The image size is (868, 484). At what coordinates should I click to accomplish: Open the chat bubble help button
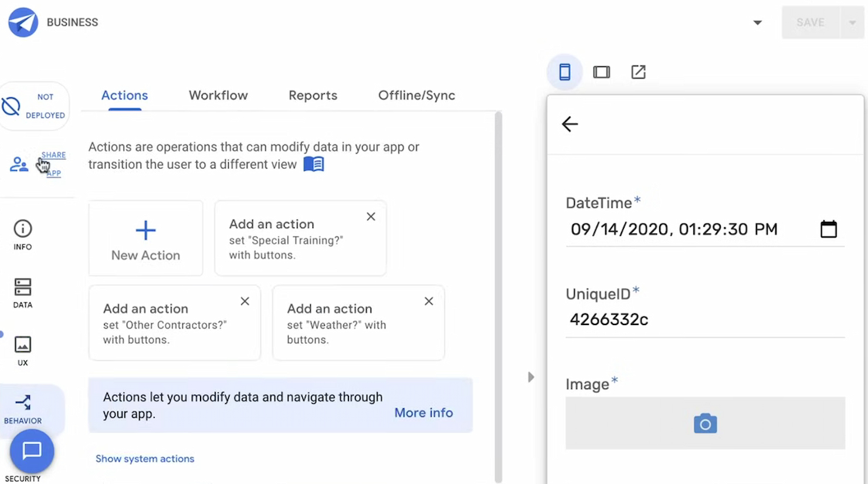(x=32, y=451)
